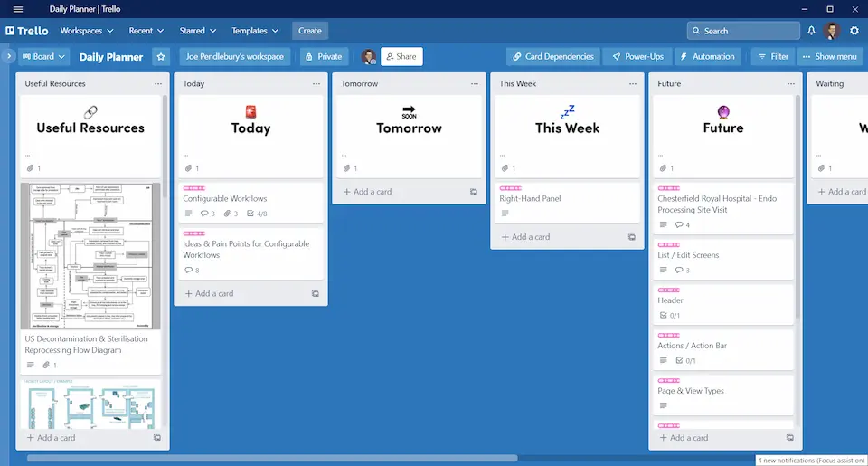Focus the Search field
Viewport: 868px width, 466px height.
click(743, 31)
